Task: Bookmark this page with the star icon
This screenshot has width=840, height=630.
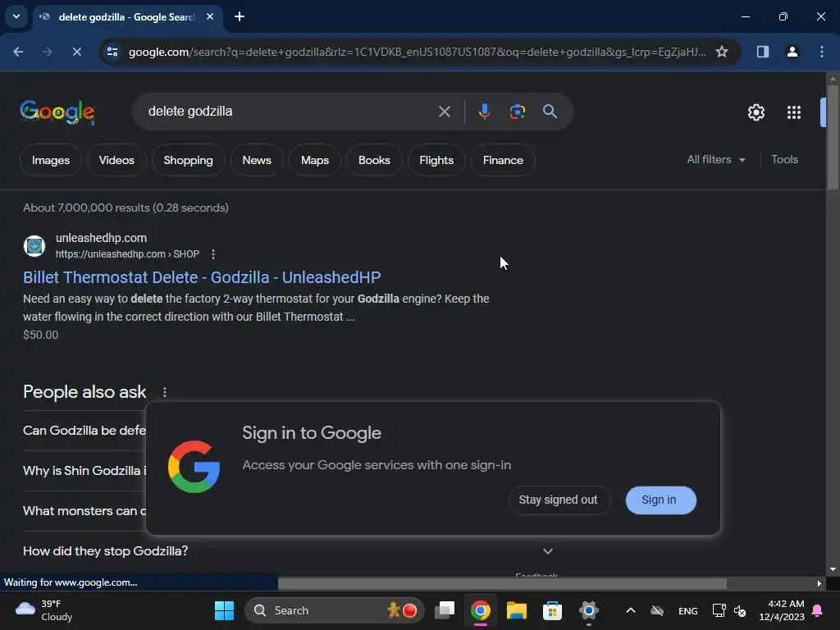Action: (722, 52)
